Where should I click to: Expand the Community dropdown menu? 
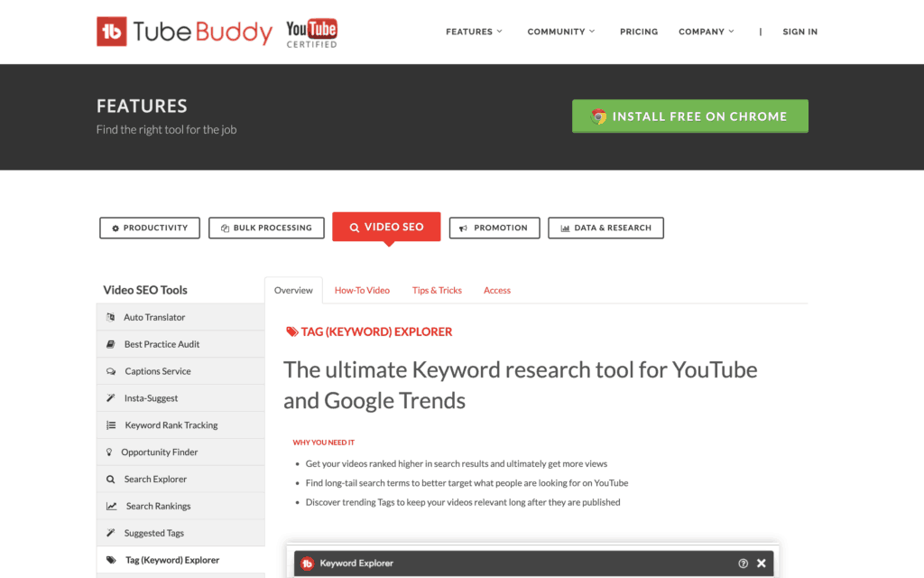coord(561,32)
